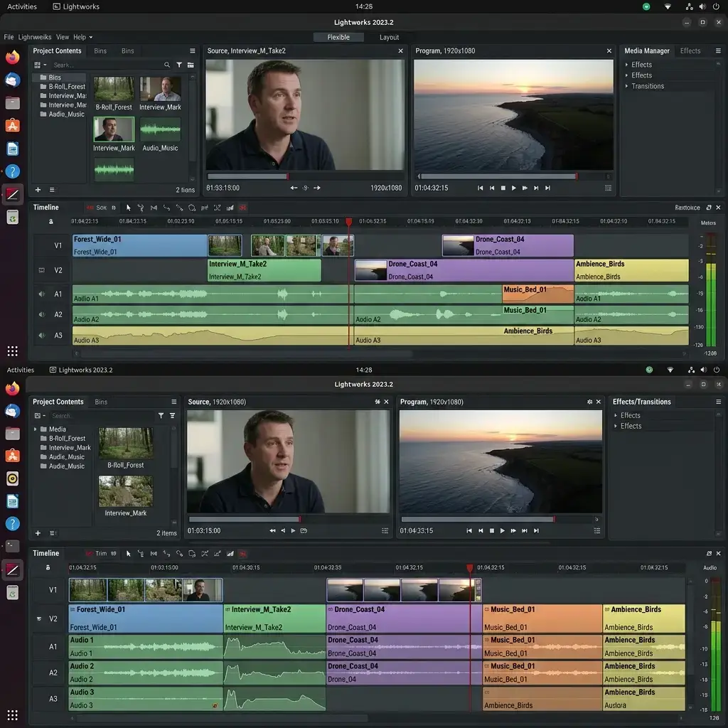This screenshot has height=728, width=728.
Task: Open the hamburger menu of the bottom Effects/Transitions panel
Action: pos(718,402)
